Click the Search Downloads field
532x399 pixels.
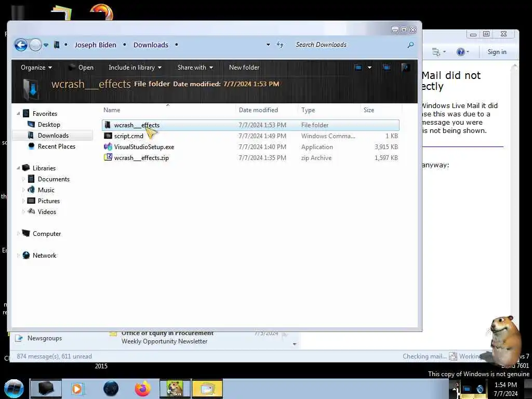tap(350, 45)
